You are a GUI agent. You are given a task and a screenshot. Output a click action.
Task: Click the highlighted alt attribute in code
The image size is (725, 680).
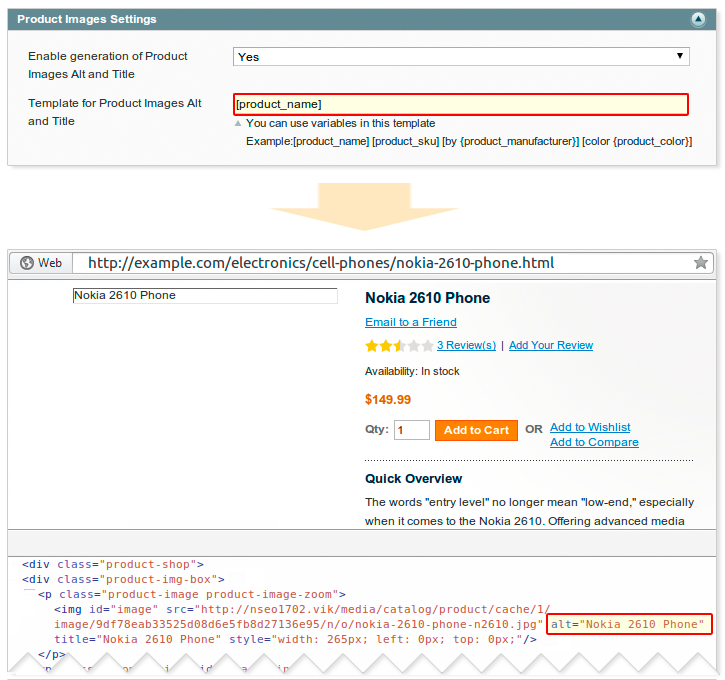[x=629, y=625]
